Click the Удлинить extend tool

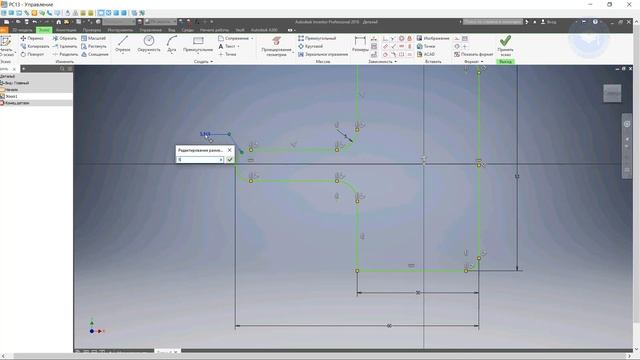tap(64, 46)
